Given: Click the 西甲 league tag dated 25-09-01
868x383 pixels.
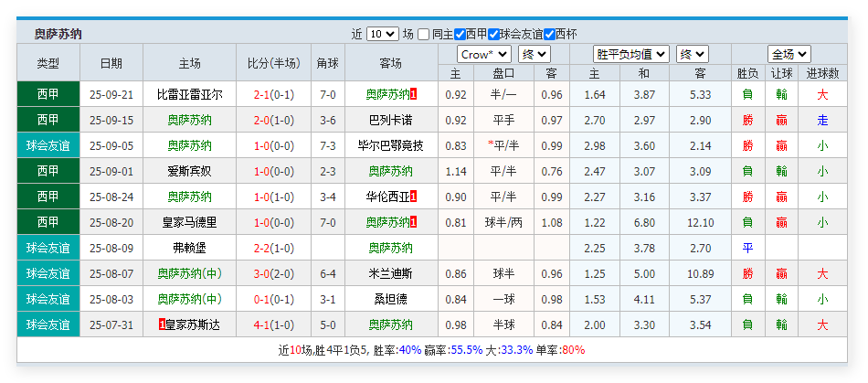Looking at the screenshot, I should coord(48,171).
